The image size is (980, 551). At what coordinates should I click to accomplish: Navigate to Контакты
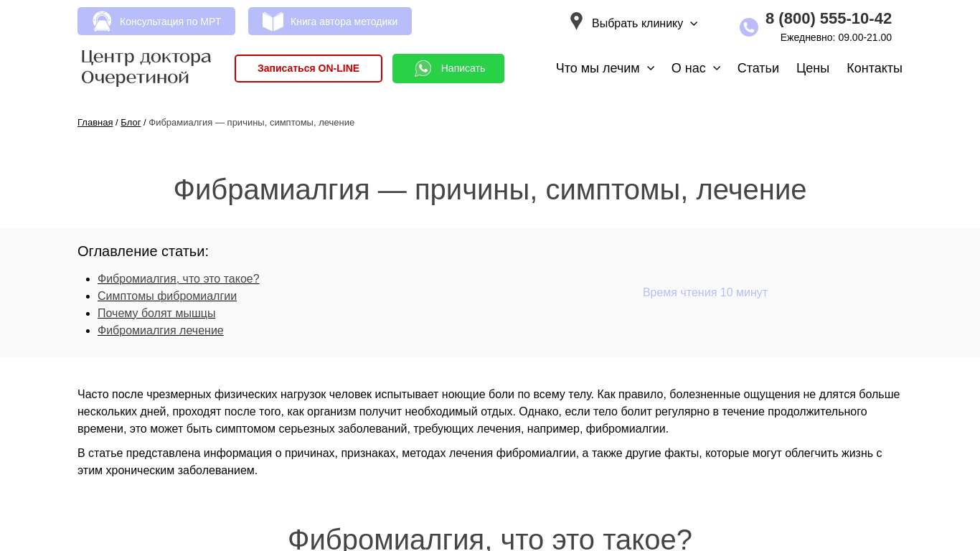[x=874, y=68]
